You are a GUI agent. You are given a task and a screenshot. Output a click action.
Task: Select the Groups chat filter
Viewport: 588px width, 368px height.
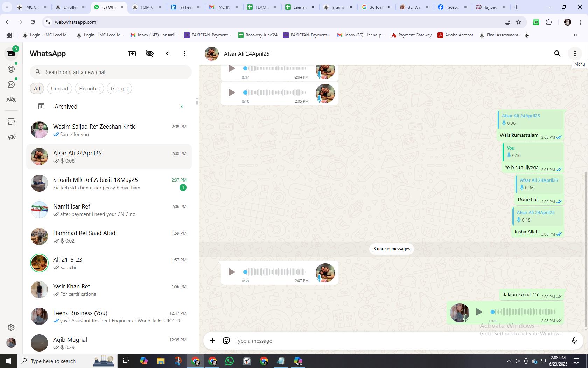(119, 89)
